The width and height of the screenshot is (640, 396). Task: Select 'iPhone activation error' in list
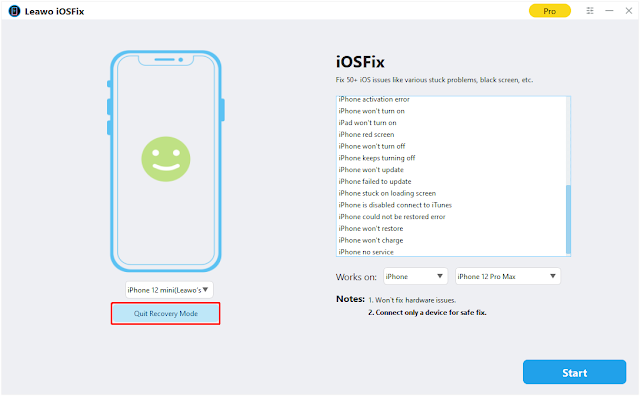click(x=374, y=99)
